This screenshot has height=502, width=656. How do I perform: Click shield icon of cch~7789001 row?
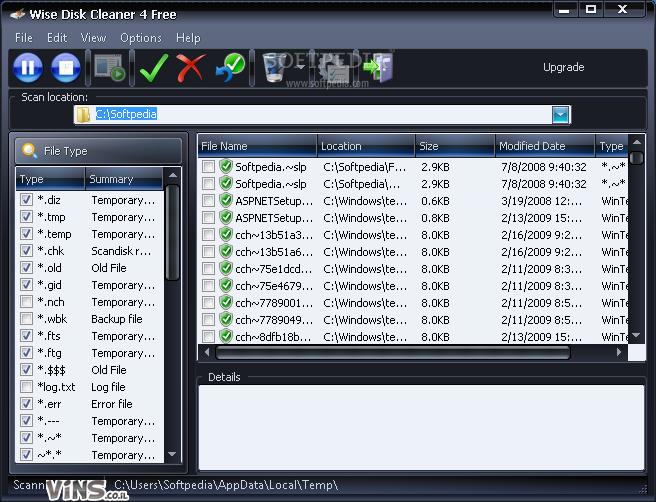[226, 302]
